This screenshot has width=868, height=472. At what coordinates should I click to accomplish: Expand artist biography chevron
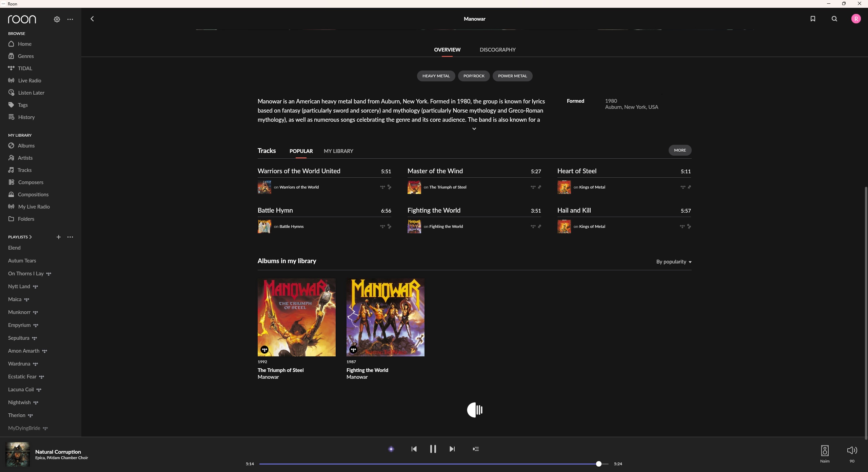474,129
